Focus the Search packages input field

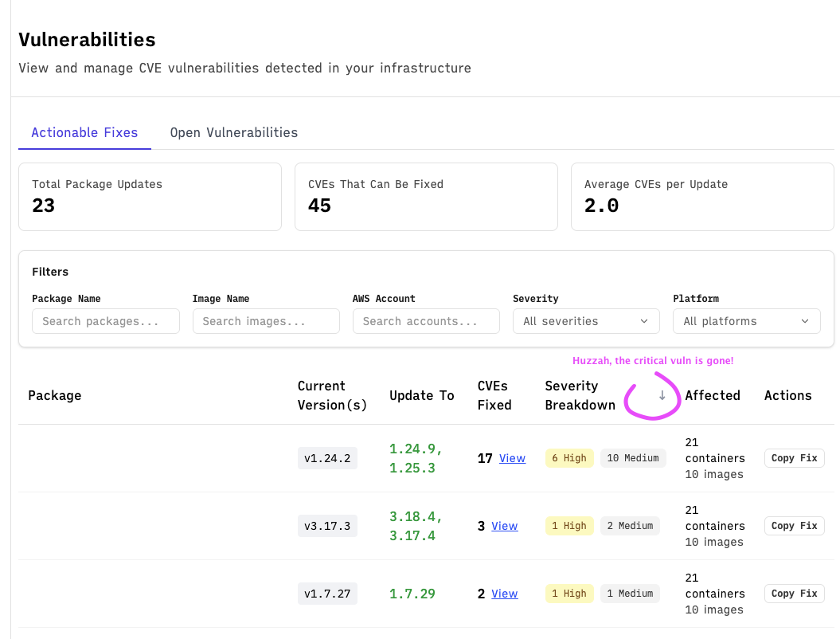coord(106,321)
